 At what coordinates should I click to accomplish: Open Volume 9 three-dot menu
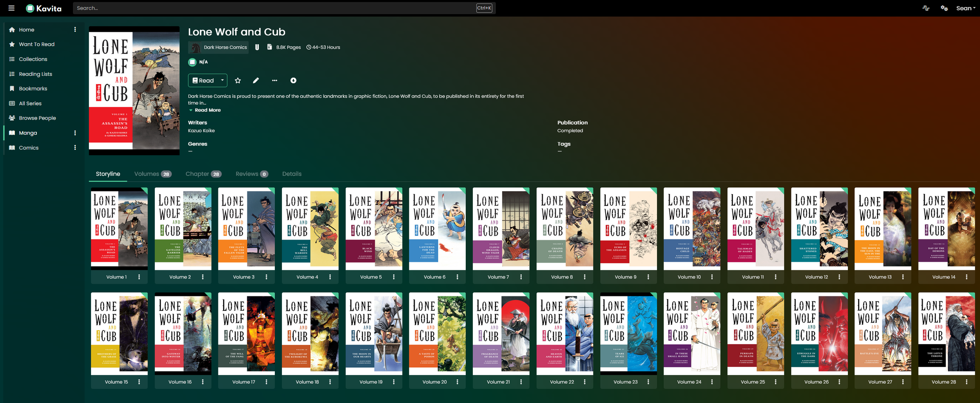click(x=648, y=277)
